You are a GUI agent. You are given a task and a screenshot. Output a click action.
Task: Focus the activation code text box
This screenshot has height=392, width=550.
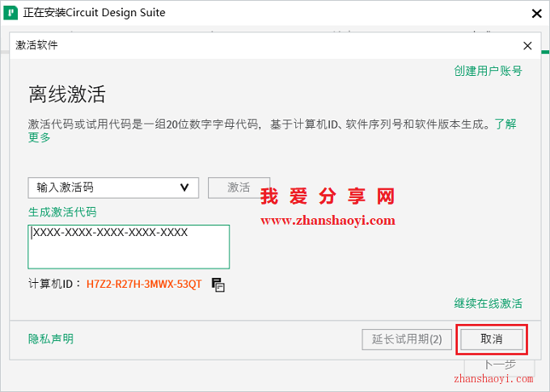tap(129, 247)
